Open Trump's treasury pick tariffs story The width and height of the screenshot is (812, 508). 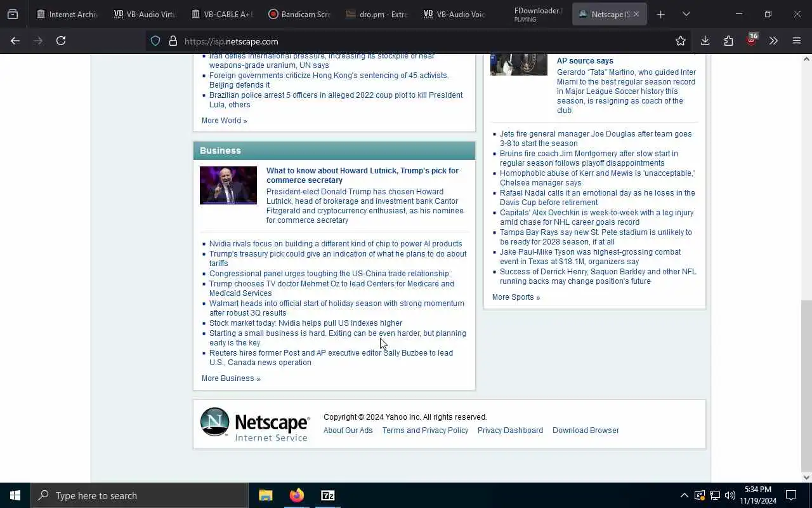pos(337,258)
